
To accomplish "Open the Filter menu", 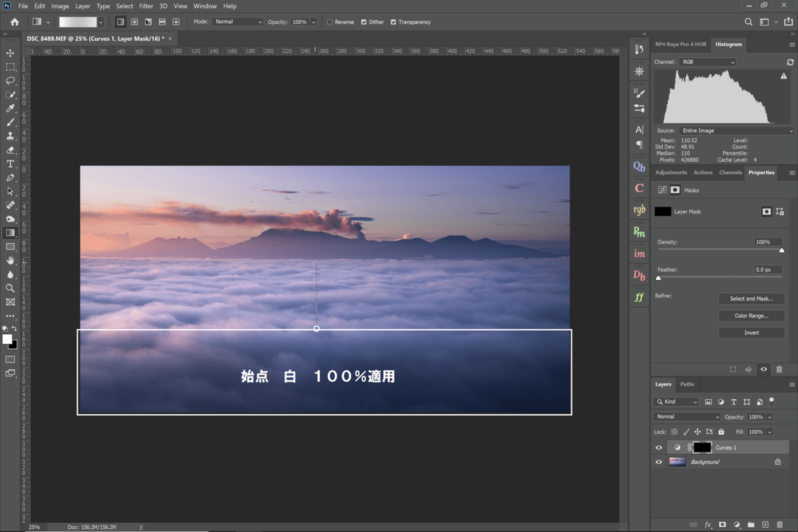I will [146, 6].
